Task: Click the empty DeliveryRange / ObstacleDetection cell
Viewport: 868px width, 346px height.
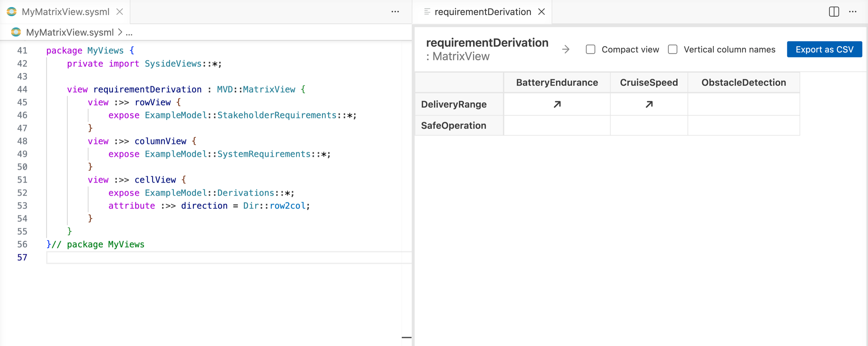Action: pyautogui.click(x=744, y=104)
